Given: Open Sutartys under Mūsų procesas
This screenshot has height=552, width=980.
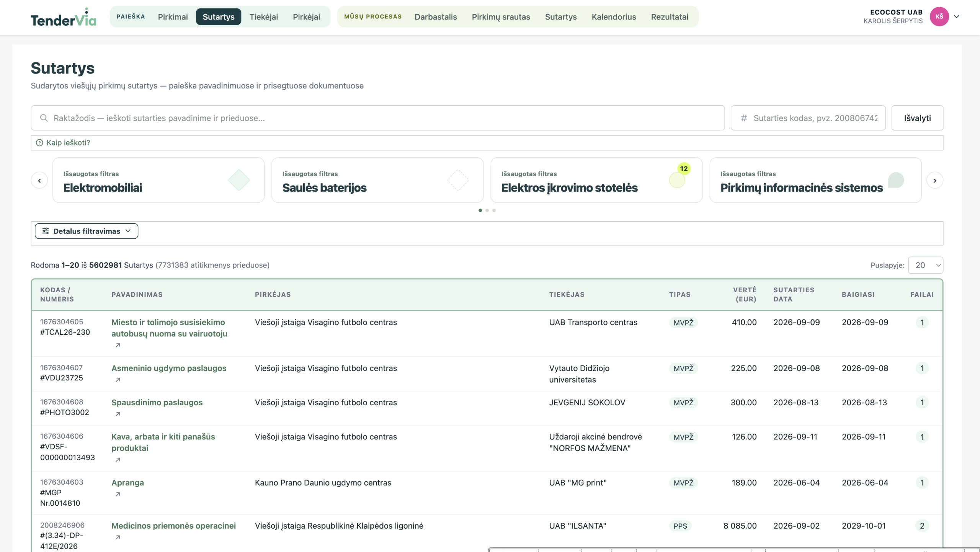Looking at the screenshot, I should point(561,17).
